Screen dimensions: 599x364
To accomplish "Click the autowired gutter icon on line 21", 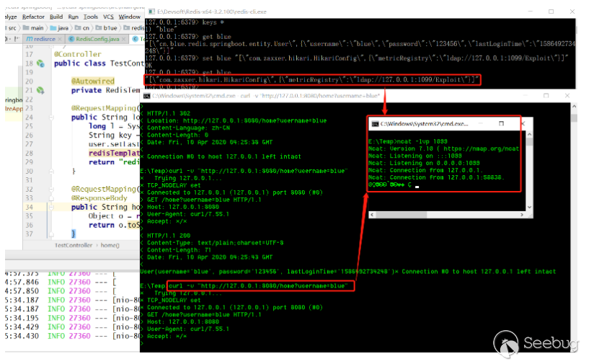I will pyautogui.click(x=40, y=91).
